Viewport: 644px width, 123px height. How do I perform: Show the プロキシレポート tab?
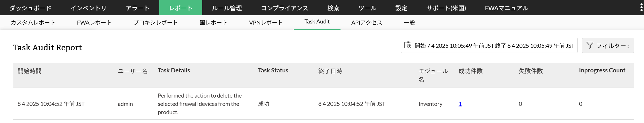tap(155, 22)
